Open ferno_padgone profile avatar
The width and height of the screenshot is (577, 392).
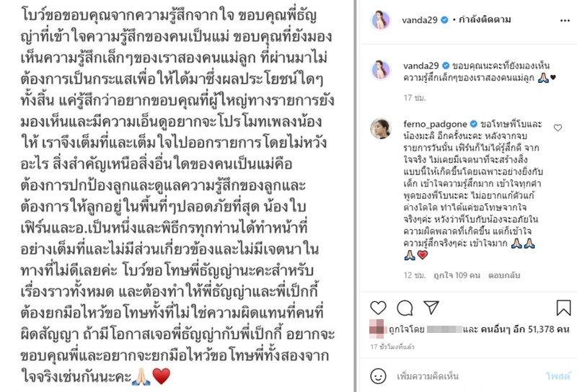point(381,128)
